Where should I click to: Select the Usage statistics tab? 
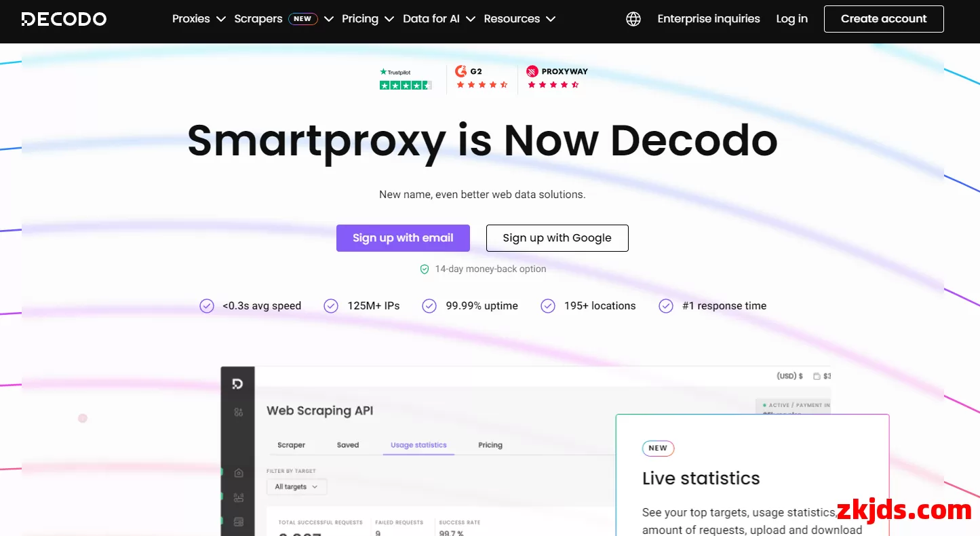pyautogui.click(x=418, y=445)
